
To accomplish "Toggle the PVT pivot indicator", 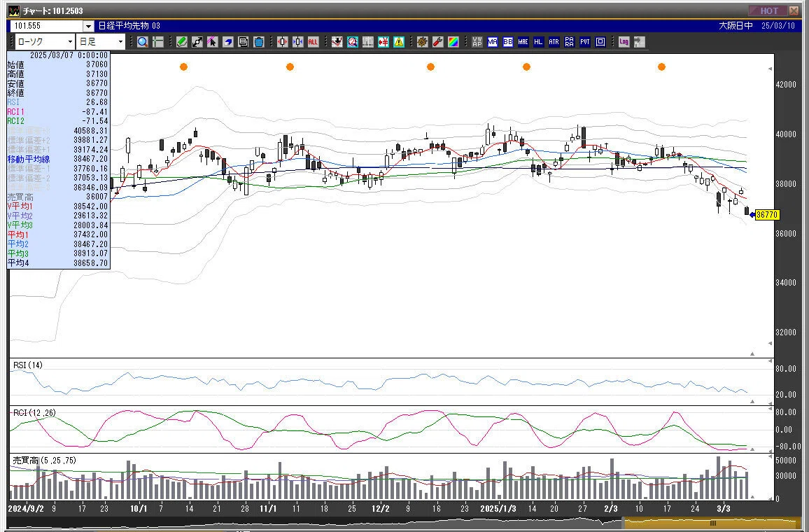I will (584, 42).
